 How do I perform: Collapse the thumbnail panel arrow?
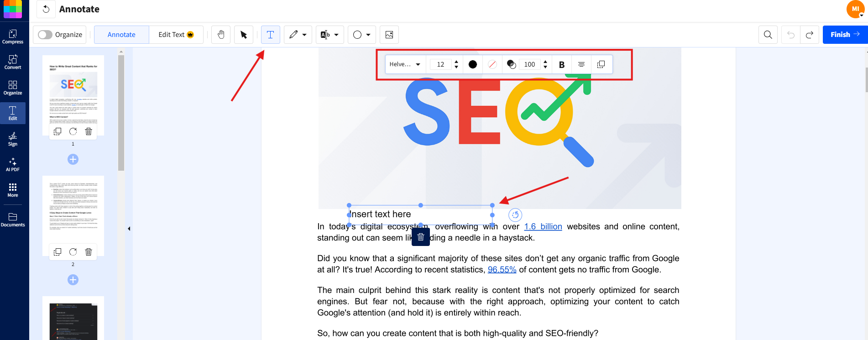(x=129, y=229)
